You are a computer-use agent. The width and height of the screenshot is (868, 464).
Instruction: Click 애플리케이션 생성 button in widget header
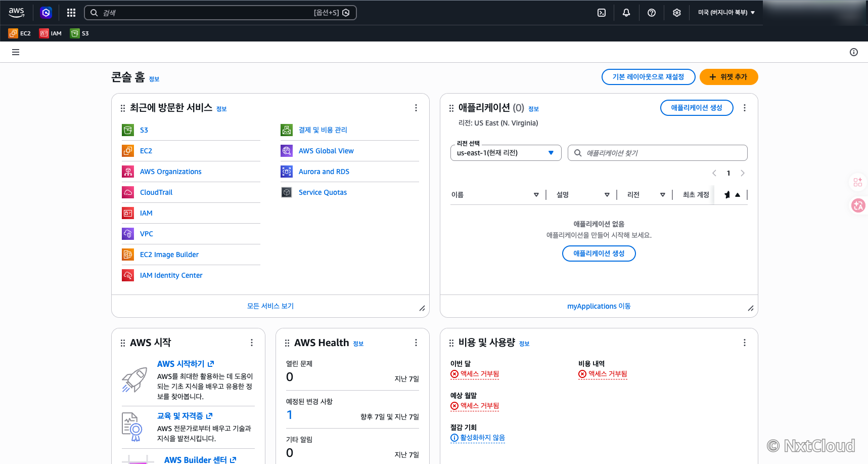click(697, 108)
